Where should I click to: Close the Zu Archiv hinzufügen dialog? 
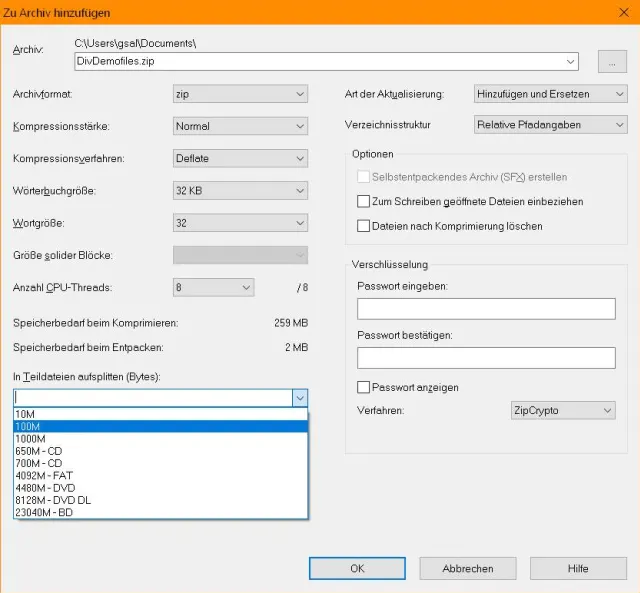pyautogui.click(x=620, y=12)
